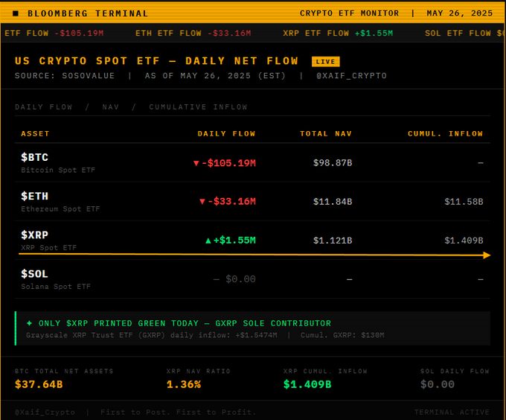Click the $0.00 SOL daily flow in table
The width and height of the screenshot is (506, 420).
point(240,279)
